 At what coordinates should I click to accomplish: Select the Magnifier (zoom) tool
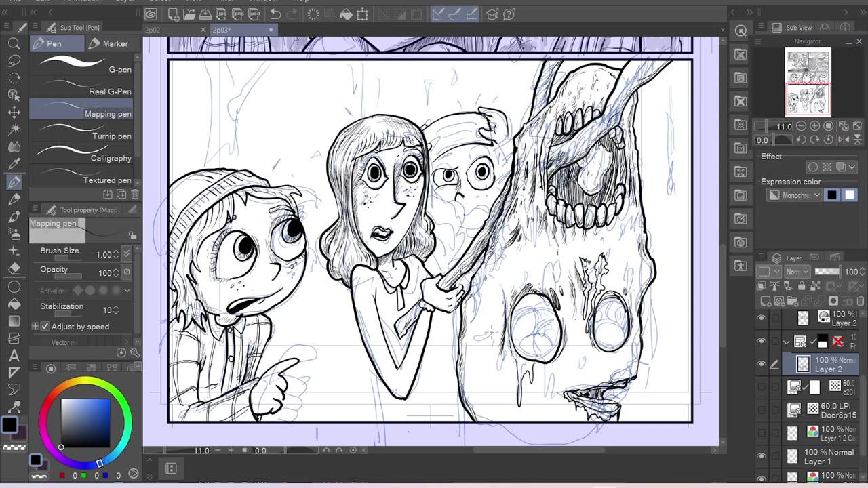(14, 44)
